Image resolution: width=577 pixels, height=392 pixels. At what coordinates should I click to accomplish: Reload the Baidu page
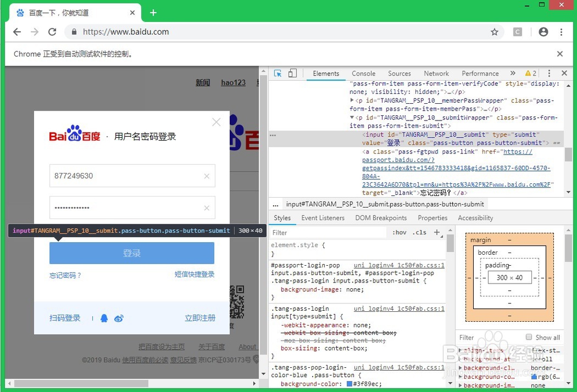tap(53, 32)
